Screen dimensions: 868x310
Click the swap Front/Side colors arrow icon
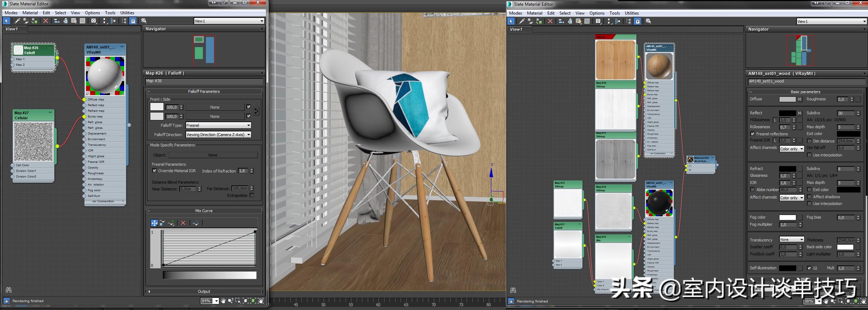(256, 111)
